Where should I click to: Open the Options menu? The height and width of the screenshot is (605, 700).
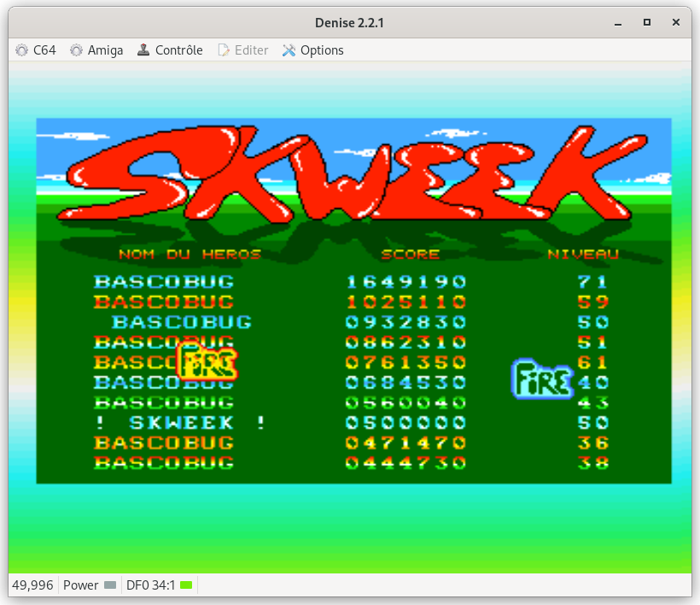pyautogui.click(x=313, y=50)
